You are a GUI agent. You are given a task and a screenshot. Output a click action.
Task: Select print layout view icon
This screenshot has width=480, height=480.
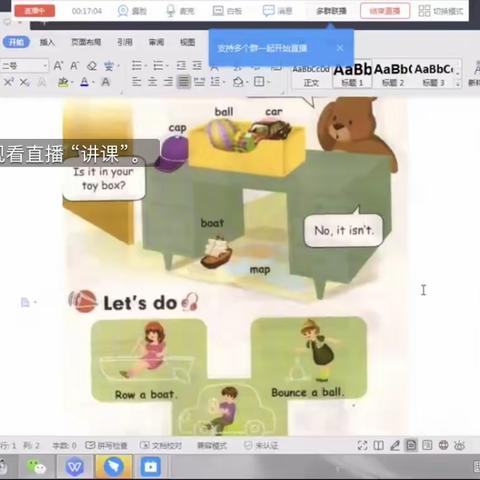[411, 445]
